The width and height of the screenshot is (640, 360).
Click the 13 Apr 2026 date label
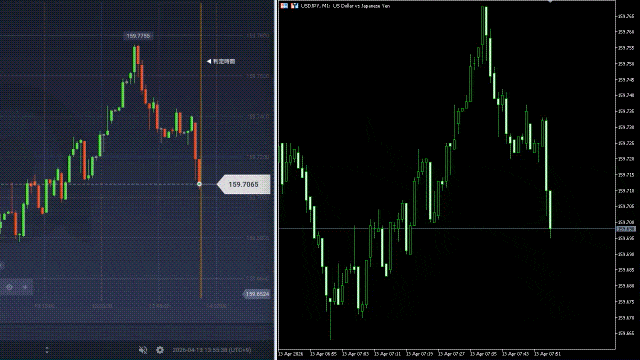click(x=291, y=354)
